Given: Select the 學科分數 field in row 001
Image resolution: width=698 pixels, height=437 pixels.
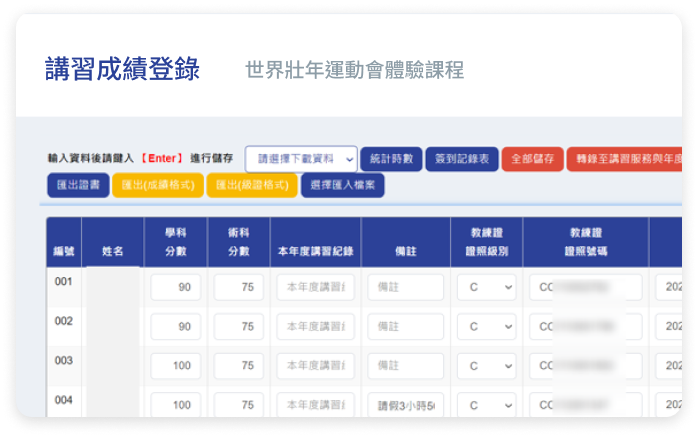Looking at the screenshot, I should point(176,288).
